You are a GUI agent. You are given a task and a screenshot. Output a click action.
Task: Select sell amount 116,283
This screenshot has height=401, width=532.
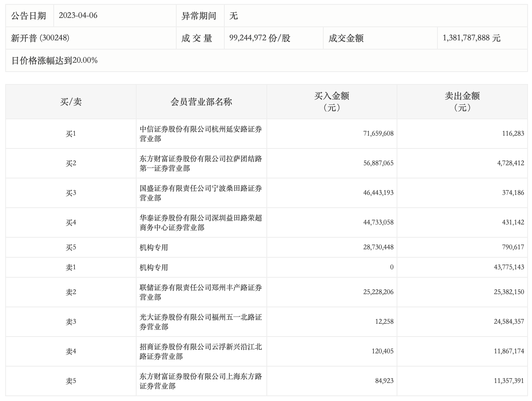point(513,134)
